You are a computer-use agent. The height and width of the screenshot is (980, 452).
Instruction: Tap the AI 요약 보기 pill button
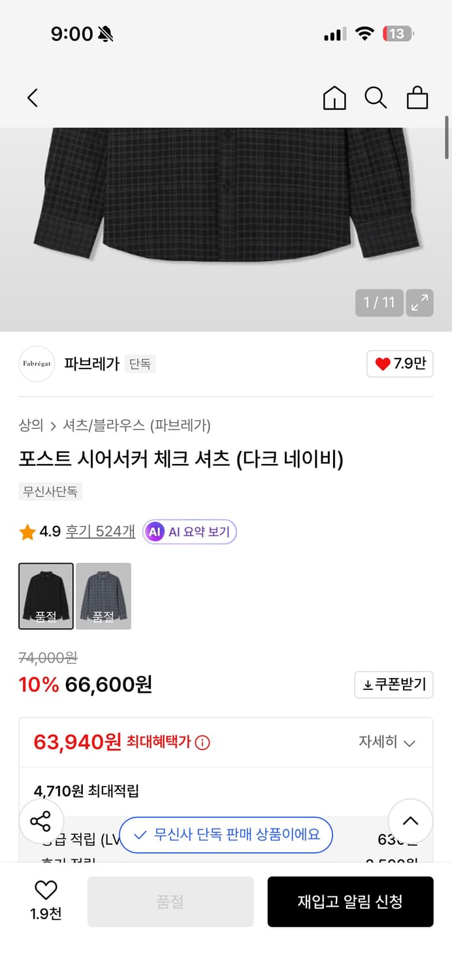pos(189,531)
